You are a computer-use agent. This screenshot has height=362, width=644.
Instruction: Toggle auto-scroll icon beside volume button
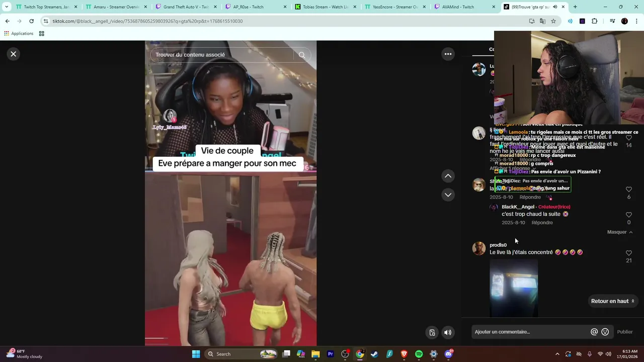(x=432, y=332)
